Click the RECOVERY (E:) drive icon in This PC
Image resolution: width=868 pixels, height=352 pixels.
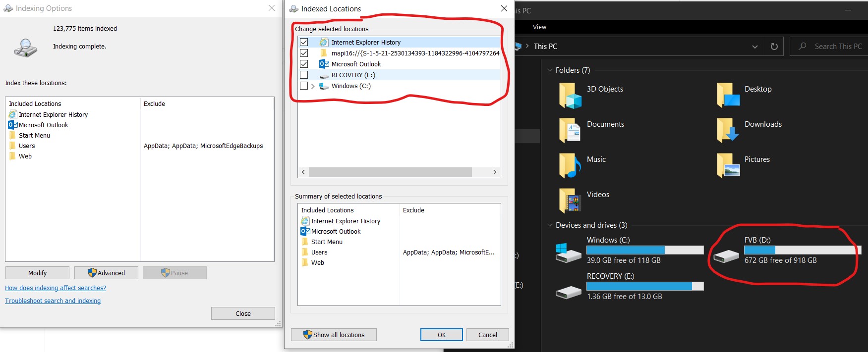pyautogui.click(x=568, y=293)
